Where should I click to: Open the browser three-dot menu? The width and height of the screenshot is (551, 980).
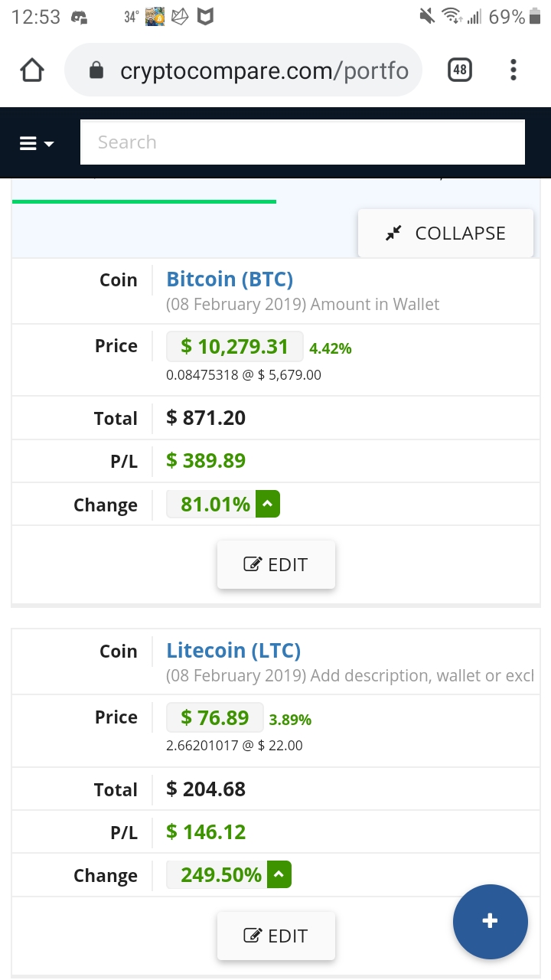click(x=514, y=70)
